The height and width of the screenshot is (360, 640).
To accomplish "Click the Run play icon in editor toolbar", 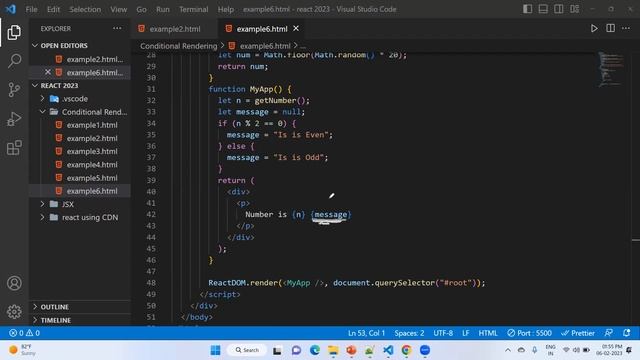I will click(594, 29).
